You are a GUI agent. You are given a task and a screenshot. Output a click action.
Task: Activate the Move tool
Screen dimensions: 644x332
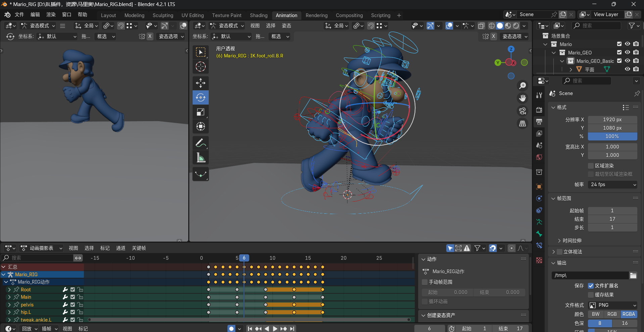point(201,83)
